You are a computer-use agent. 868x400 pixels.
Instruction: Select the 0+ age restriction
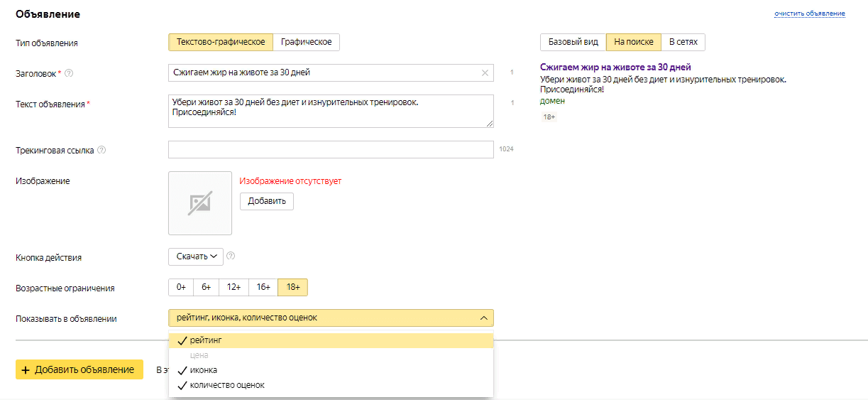(181, 287)
